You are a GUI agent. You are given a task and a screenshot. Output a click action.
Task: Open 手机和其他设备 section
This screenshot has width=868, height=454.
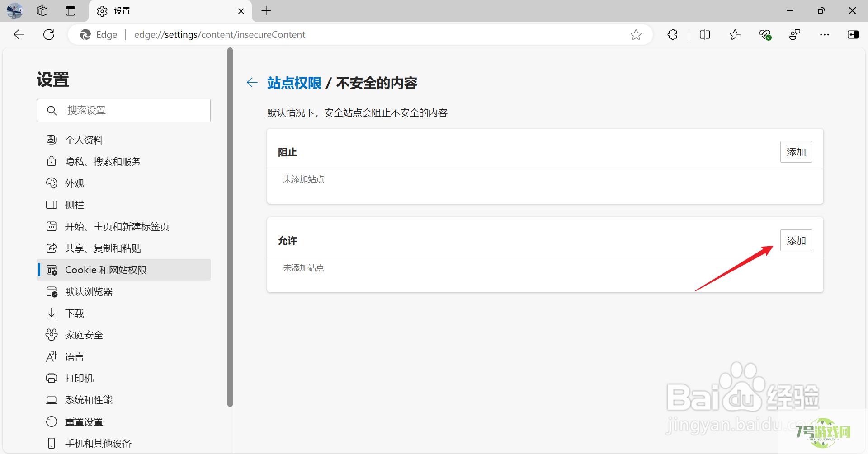[123, 443]
